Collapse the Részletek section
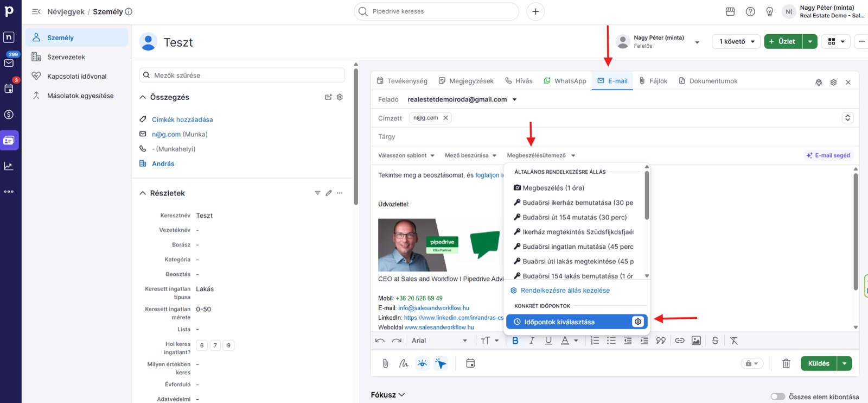The height and width of the screenshot is (403, 868). tap(143, 193)
